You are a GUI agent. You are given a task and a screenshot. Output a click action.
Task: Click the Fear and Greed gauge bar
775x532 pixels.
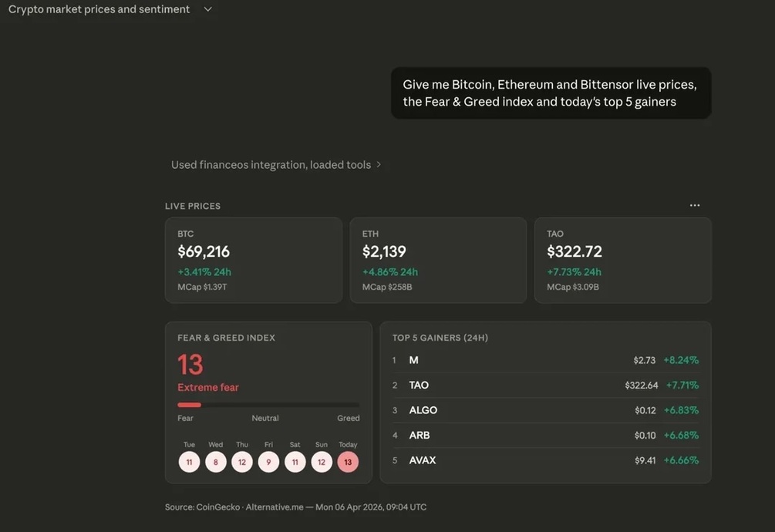click(x=268, y=405)
